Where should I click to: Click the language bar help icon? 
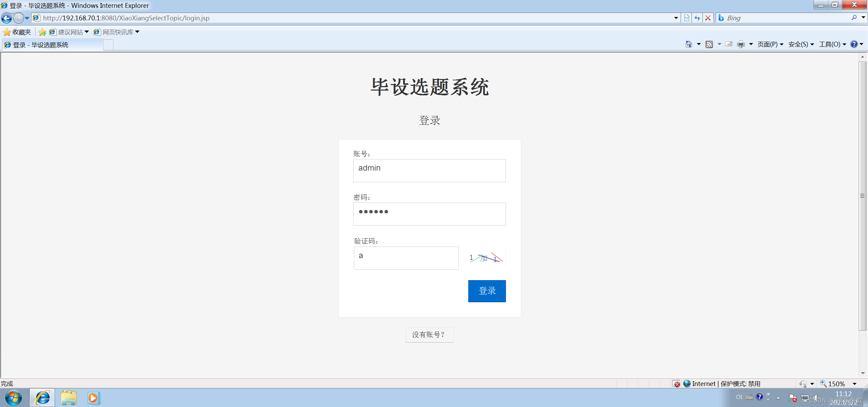[760, 397]
